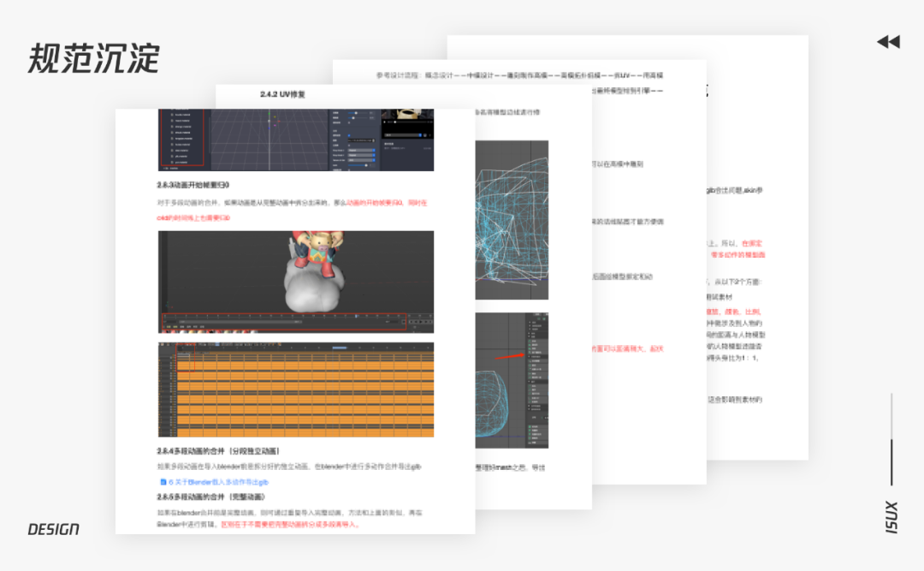The width and height of the screenshot is (924, 571).
Task: Select the heading 2.4.2 UV修复
Action: (283, 94)
